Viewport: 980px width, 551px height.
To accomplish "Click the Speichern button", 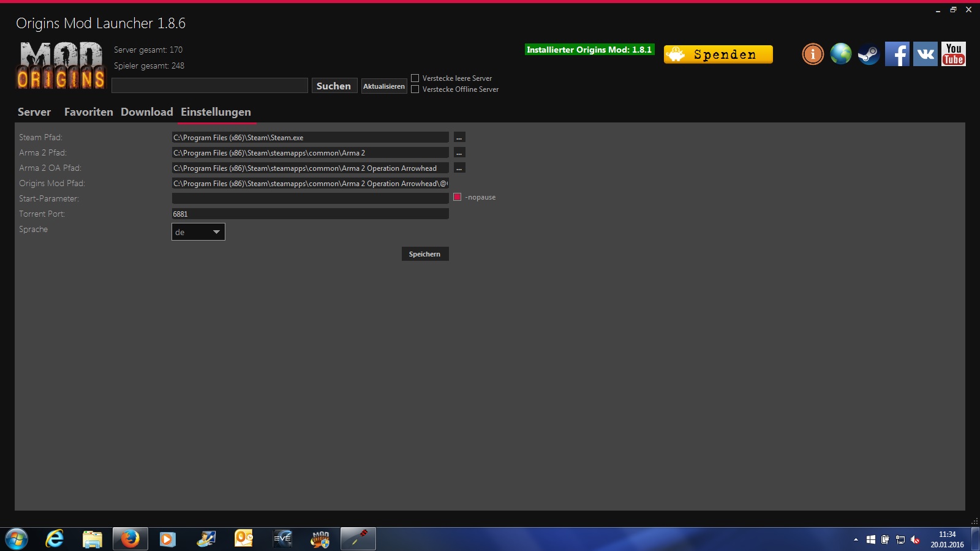I will pos(425,254).
